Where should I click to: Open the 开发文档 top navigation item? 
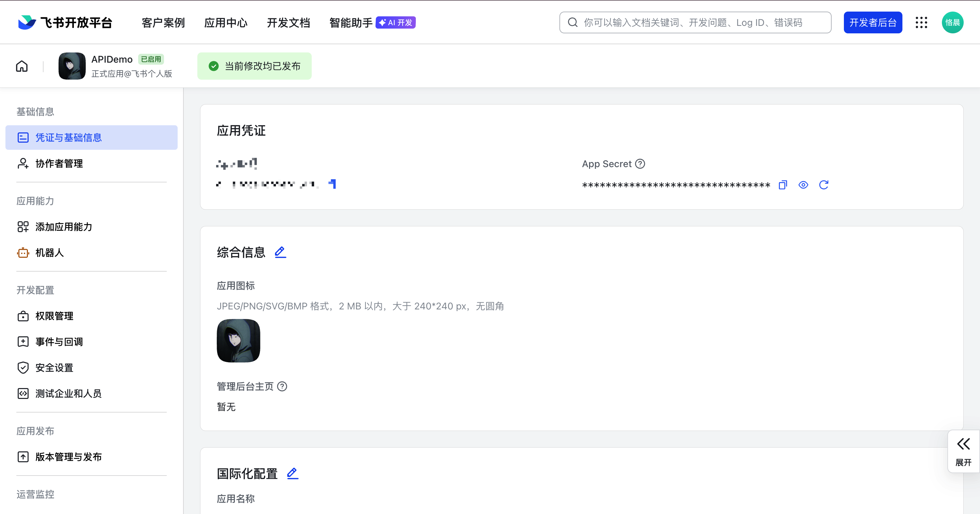(288, 23)
